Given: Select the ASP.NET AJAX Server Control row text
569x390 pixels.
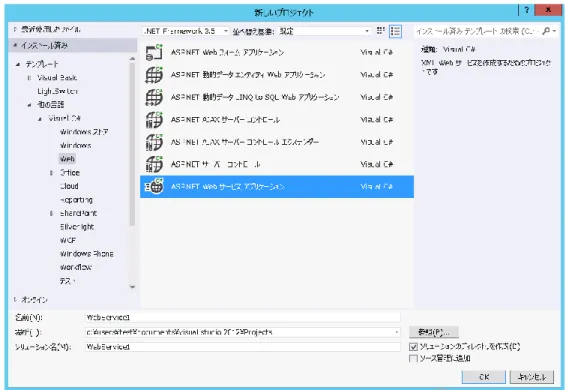Looking at the screenshot, I should (x=225, y=120).
